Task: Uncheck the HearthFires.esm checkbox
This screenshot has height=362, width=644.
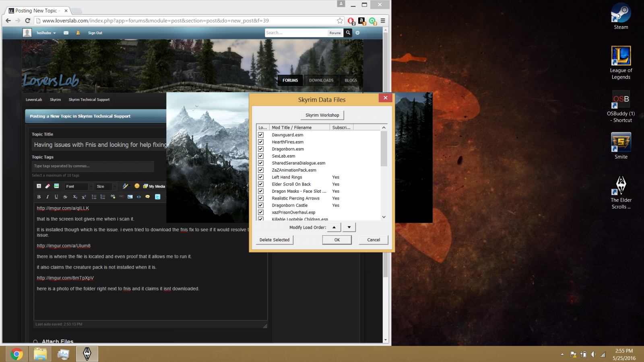Action: (x=261, y=142)
